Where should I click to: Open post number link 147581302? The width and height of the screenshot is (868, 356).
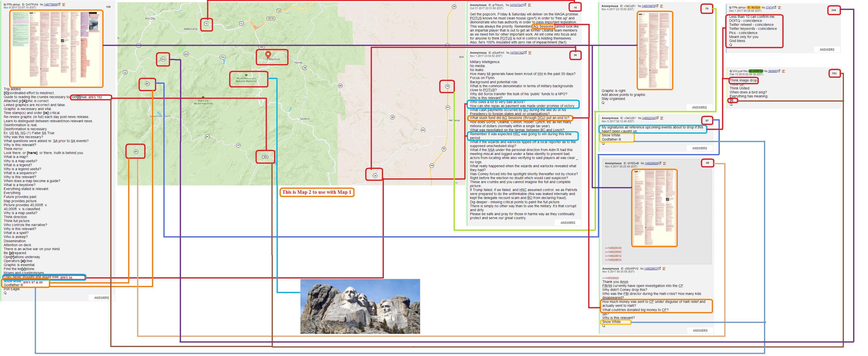coord(516,53)
